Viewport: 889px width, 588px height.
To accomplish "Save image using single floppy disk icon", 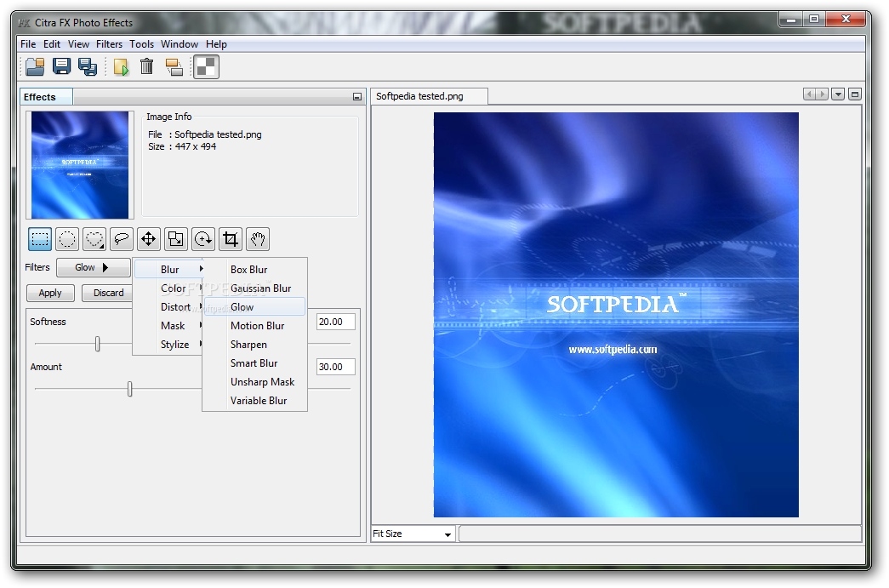I will point(61,67).
